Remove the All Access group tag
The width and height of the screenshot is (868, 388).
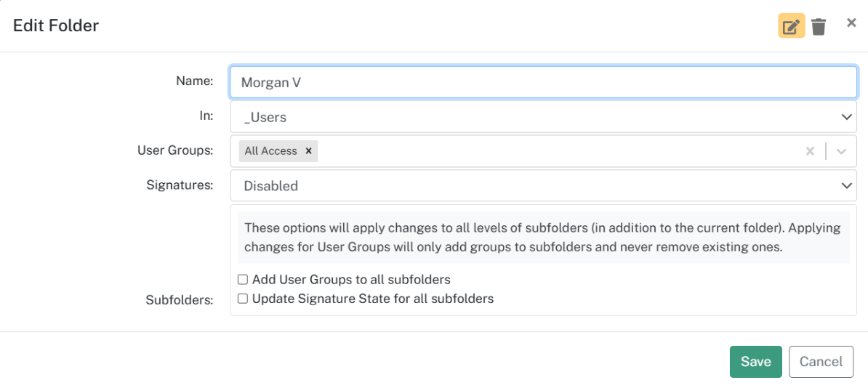(309, 151)
